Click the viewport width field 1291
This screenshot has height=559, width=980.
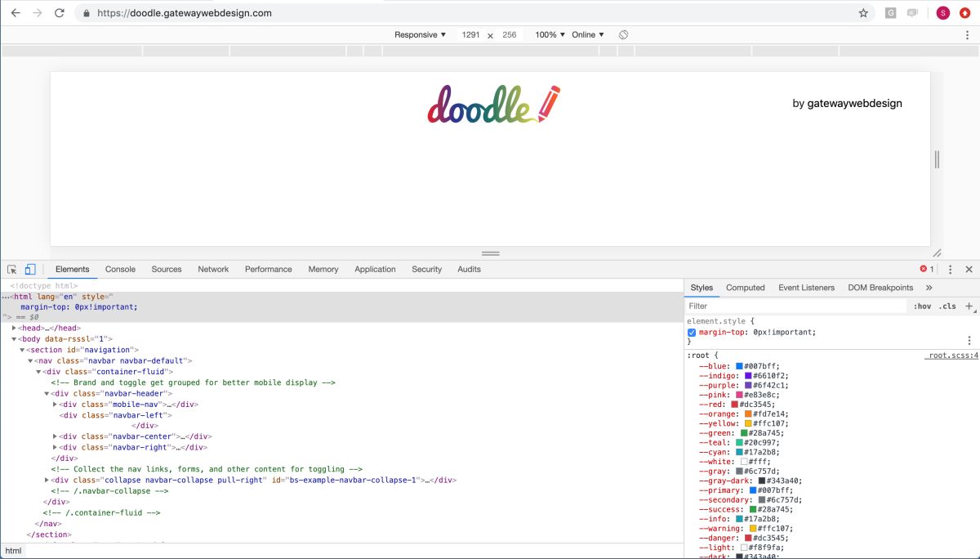point(470,35)
